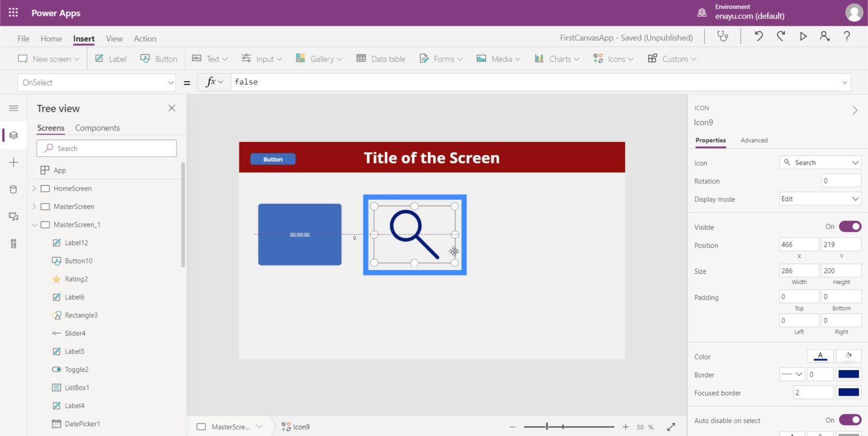Click the font color A icon
Image resolution: width=868 pixels, height=436 pixels.
click(820, 356)
